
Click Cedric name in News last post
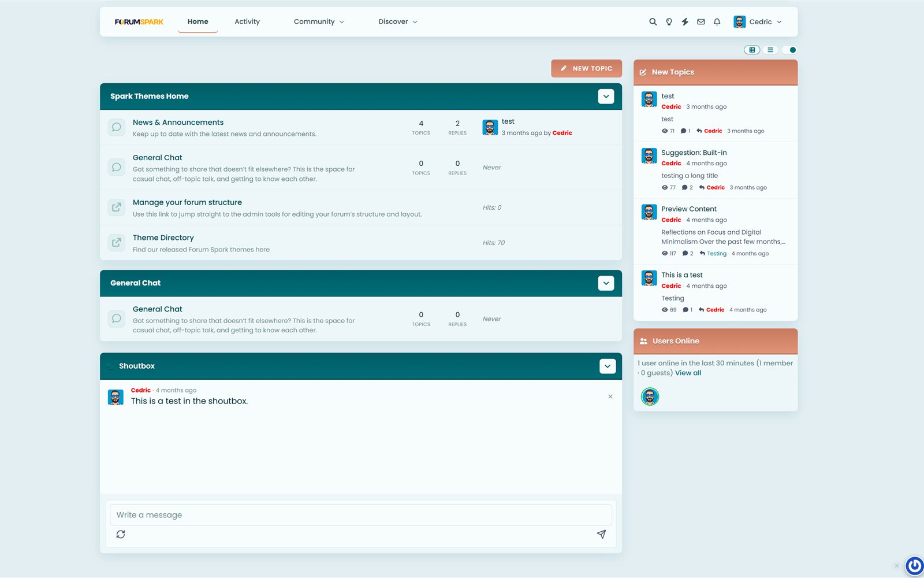562,133
